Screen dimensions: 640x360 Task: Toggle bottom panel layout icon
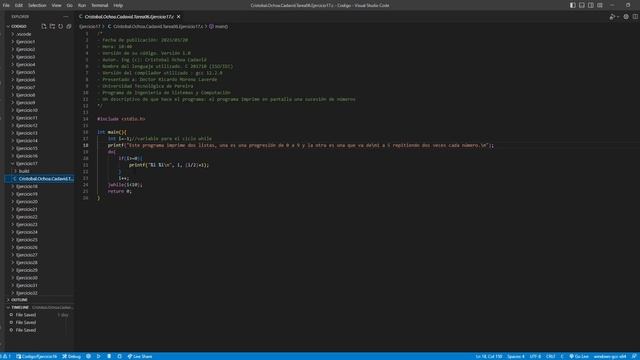582,5
